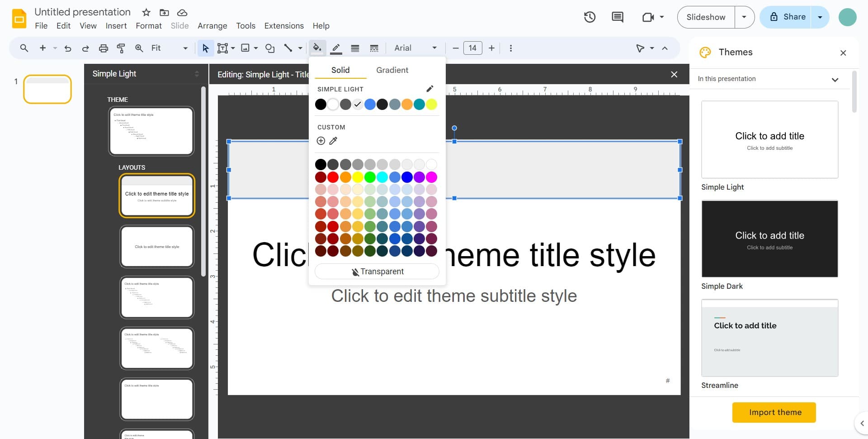Add a custom color with plus icon
Viewport: 868px width, 439px height.
coord(321,141)
